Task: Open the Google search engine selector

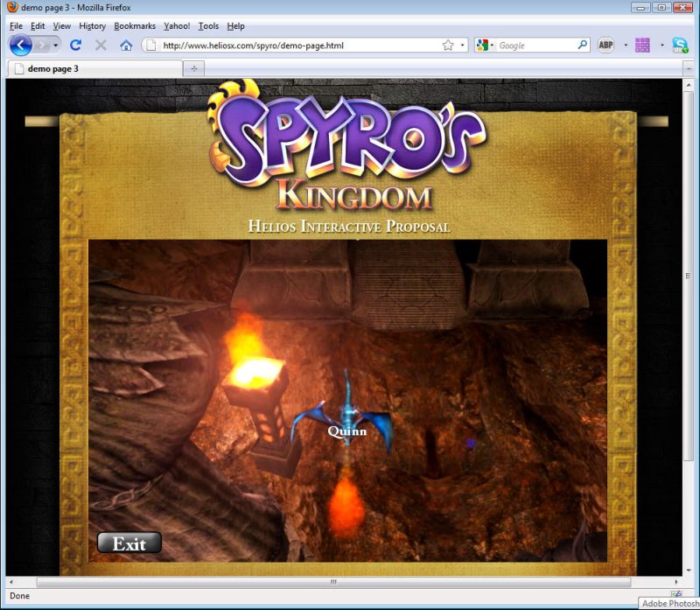Action: pos(485,46)
